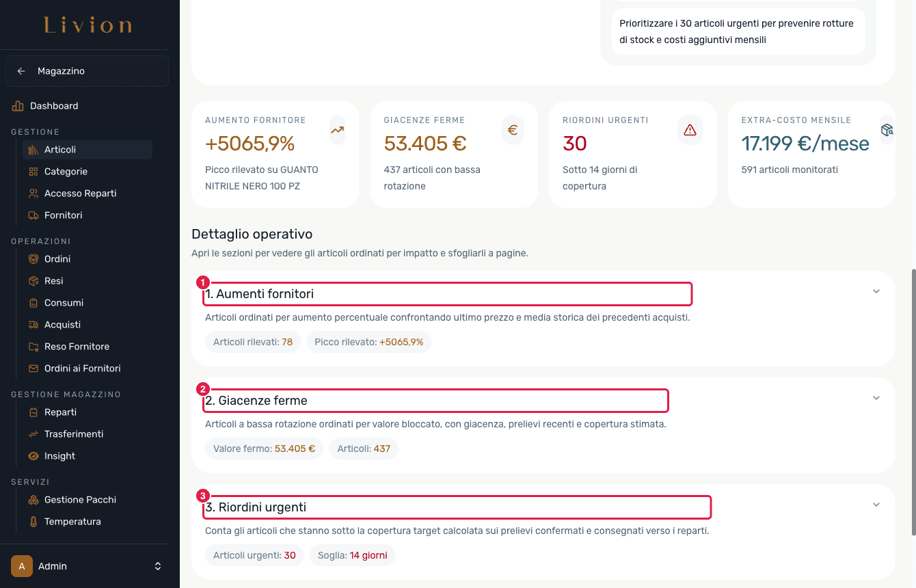The width and height of the screenshot is (916, 588).
Task: Navigate to Ordini ai Fornitori
Action: pos(87,369)
